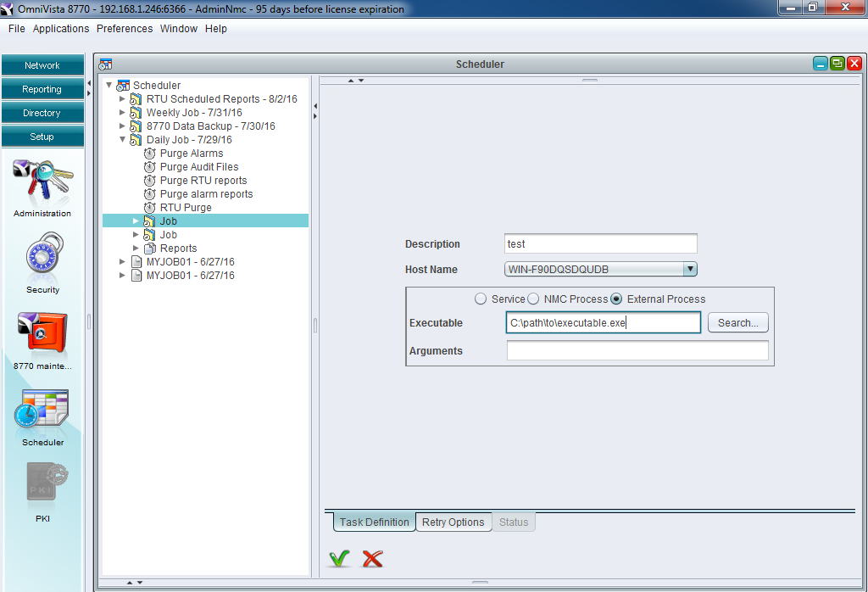This screenshot has width=868, height=592.
Task: Click the RTU Scheduled Reports job icon
Action: click(136, 99)
